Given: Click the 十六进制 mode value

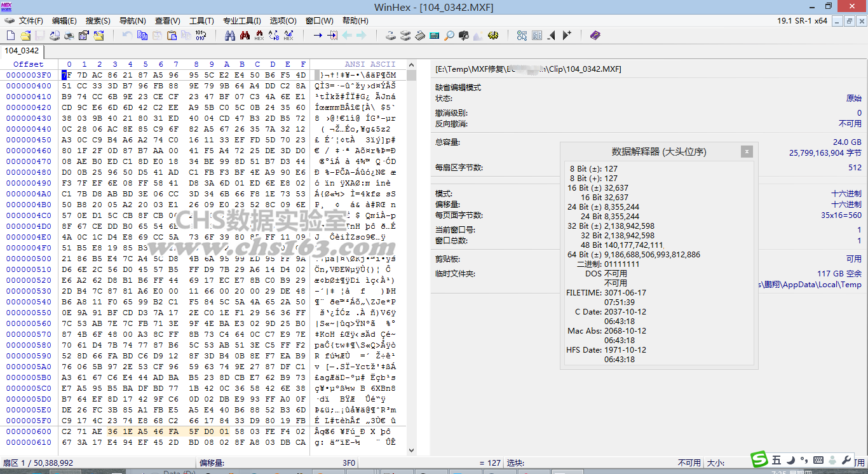Looking at the screenshot, I should (846, 193).
